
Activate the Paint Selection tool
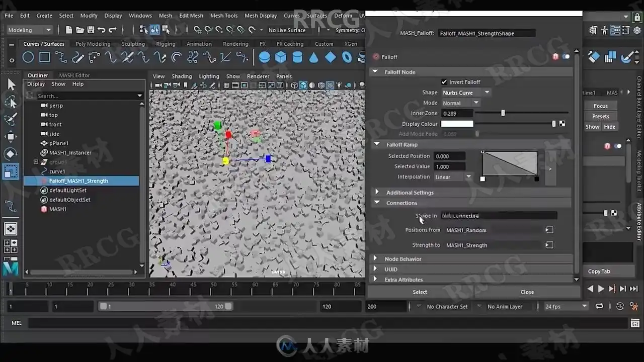(11, 119)
